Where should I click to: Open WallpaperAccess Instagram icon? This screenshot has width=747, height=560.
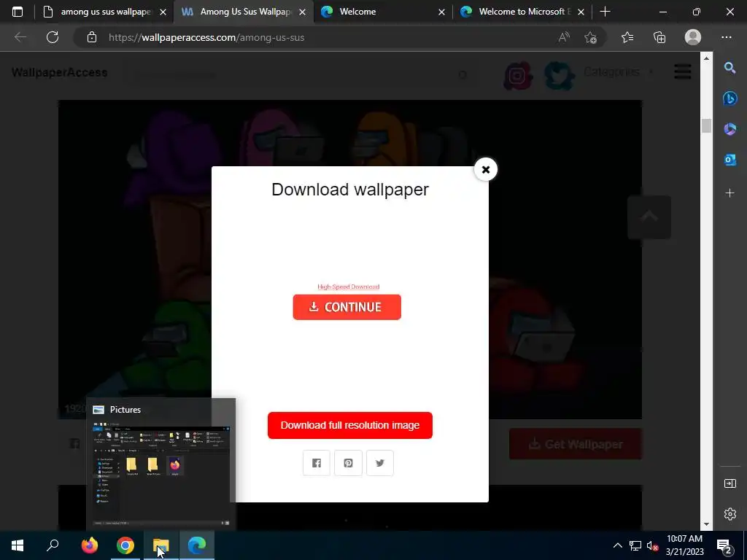[x=518, y=75]
